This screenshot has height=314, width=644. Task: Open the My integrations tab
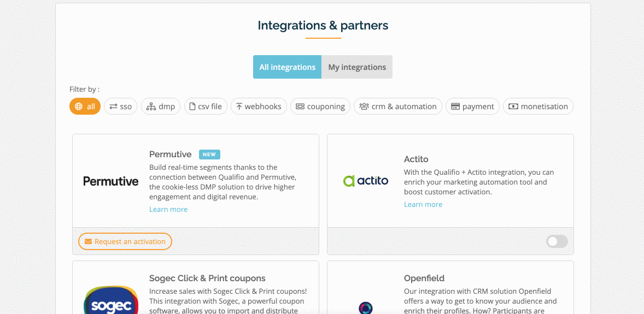pyautogui.click(x=357, y=67)
